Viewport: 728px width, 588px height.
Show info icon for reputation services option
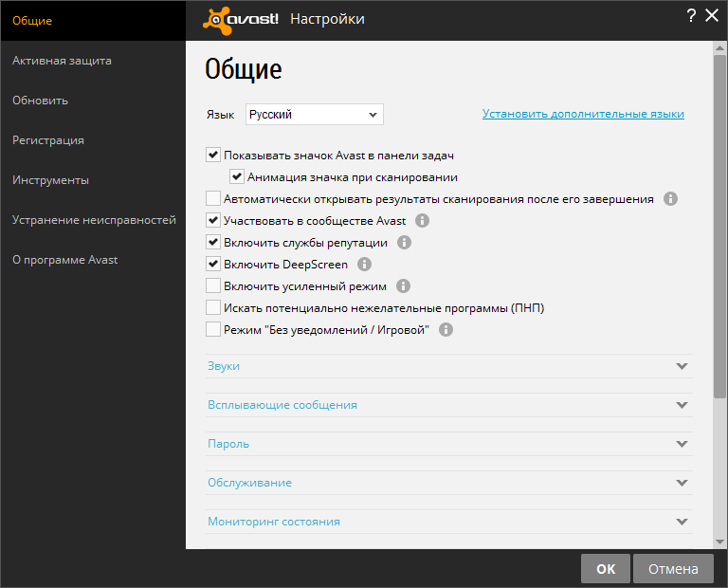pos(404,243)
